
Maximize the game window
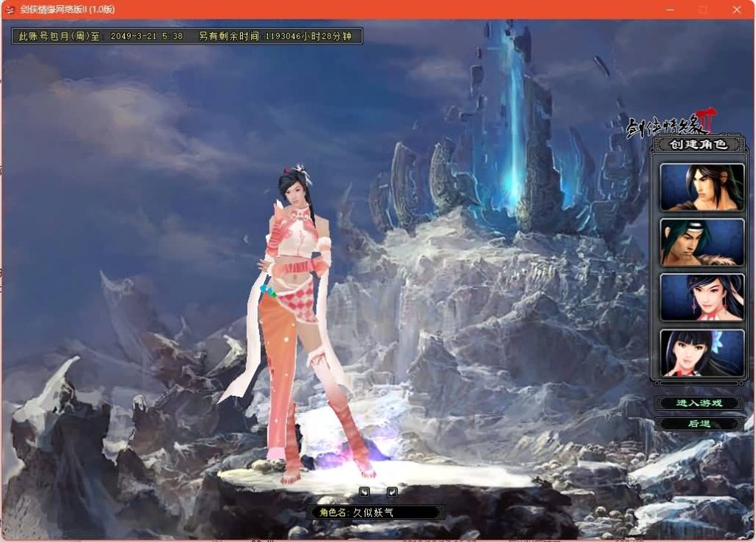[x=703, y=10]
